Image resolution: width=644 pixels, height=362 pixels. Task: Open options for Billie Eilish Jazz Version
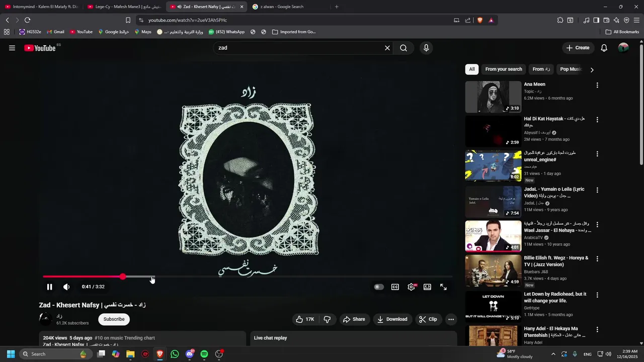[597, 259]
